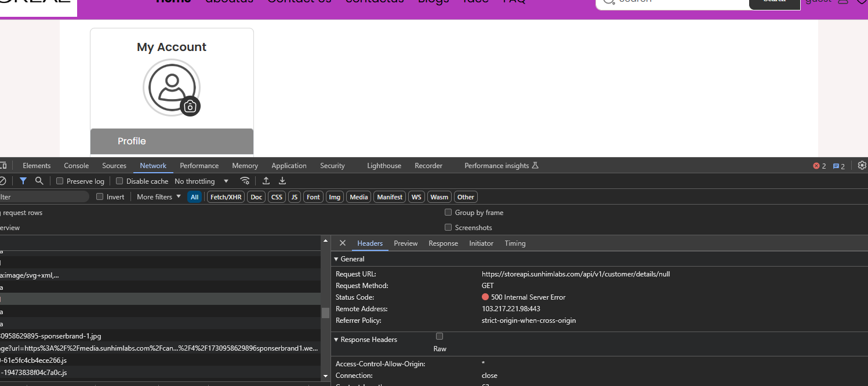868x386 pixels.
Task: Filter requests by WS
Action: [x=416, y=197]
